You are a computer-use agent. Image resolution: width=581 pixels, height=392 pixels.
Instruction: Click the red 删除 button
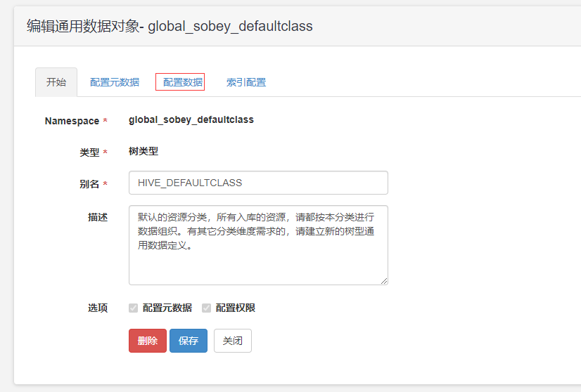pos(148,341)
